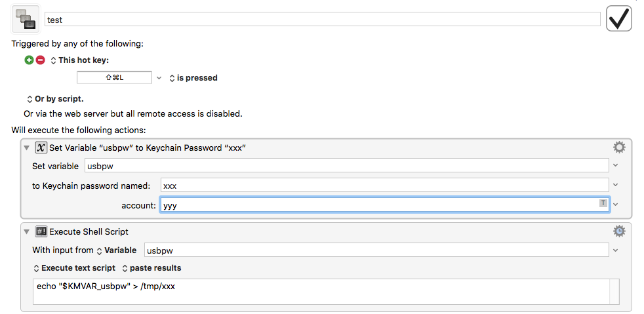644x314 pixels.
Task: Click the shell script text area
Action: [321, 292]
